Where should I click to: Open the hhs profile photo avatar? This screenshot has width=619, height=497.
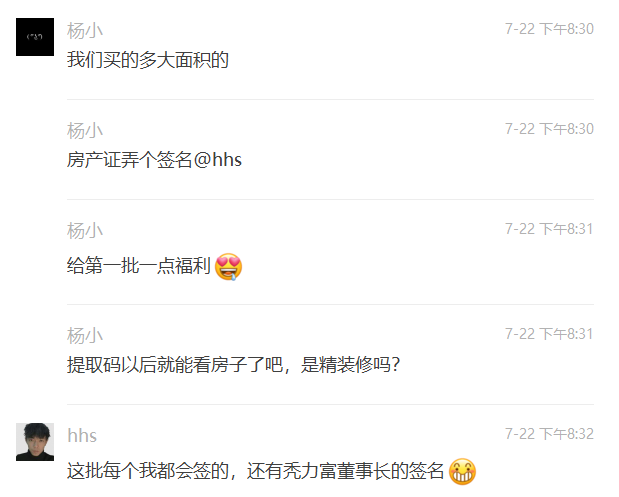tap(35, 442)
